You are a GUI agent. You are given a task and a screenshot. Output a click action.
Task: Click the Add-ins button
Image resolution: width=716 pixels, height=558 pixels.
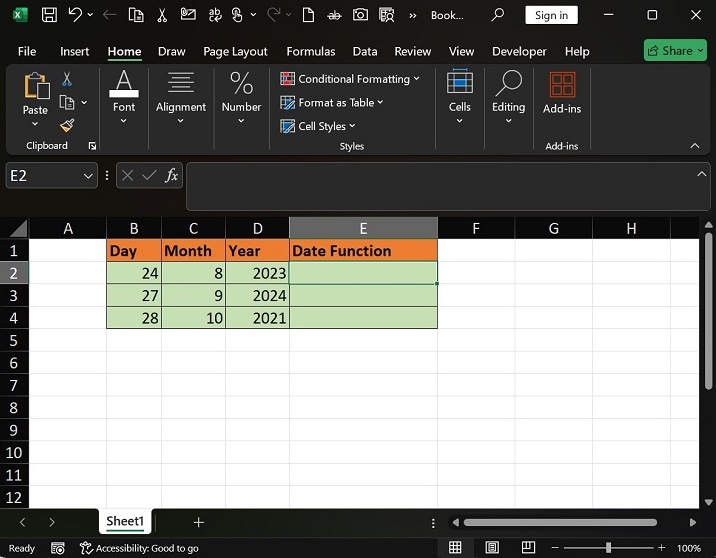(562, 93)
